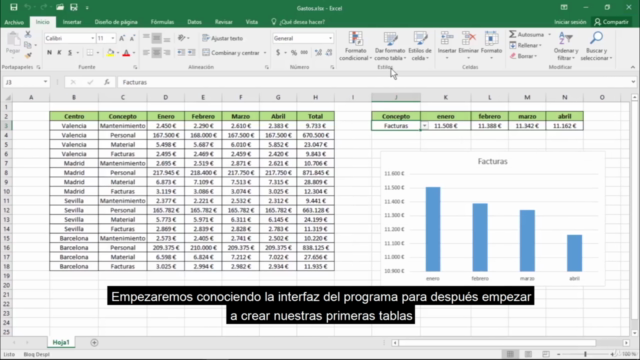Select column J header
Viewport: 640px width, 360px height.
(x=396, y=97)
